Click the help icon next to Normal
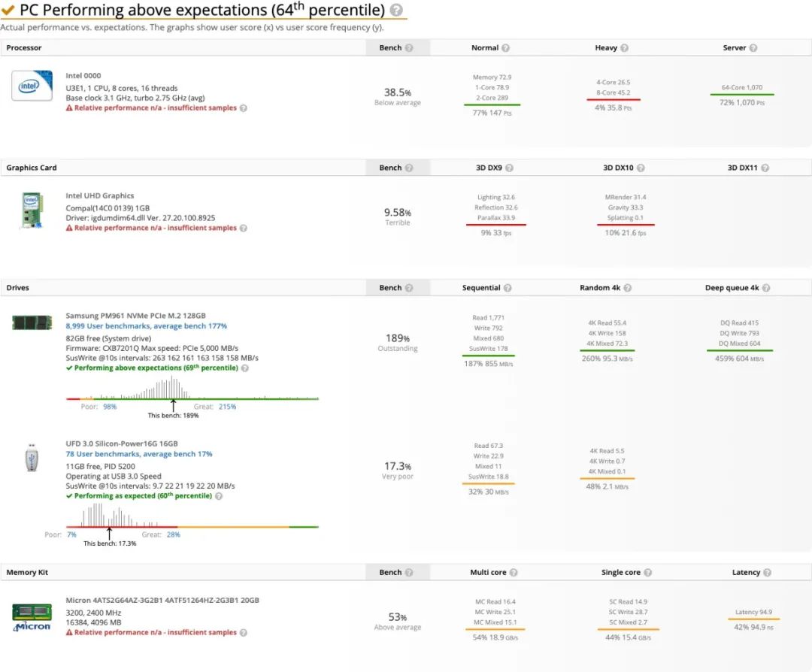812x672 pixels. 506,48
